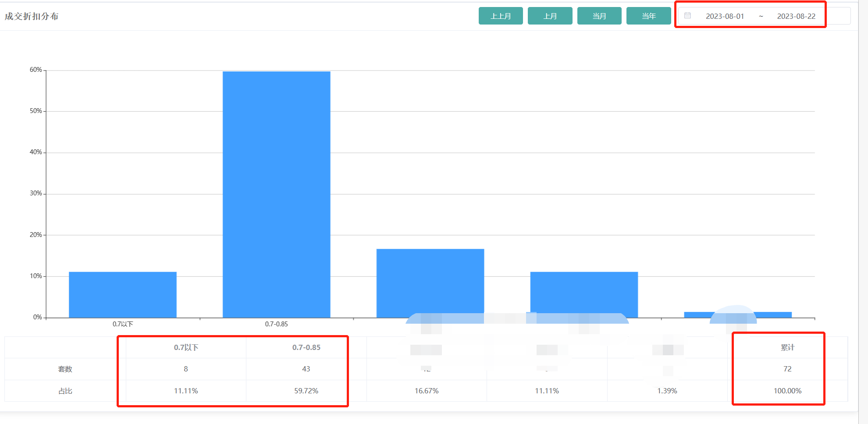This screenshot has height=424, width=868.
Task: Change the end date 2023-08-22
Action: coord(796,16)
